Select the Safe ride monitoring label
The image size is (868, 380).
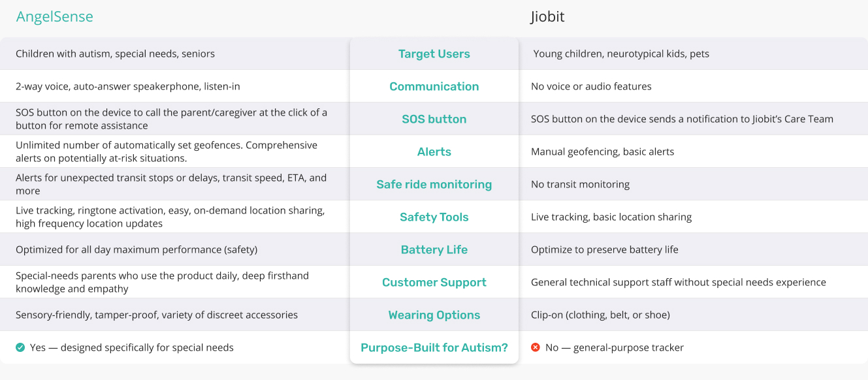click(434, 185)
